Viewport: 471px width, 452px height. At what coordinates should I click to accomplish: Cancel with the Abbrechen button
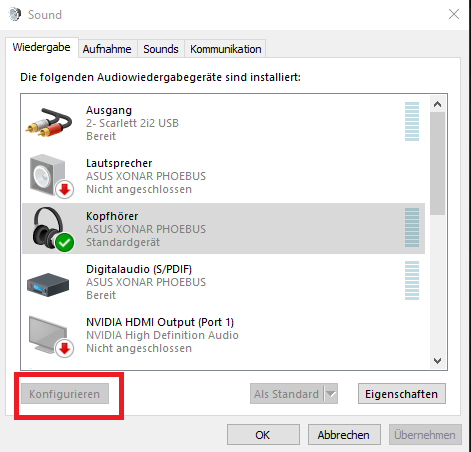(344, 435)
